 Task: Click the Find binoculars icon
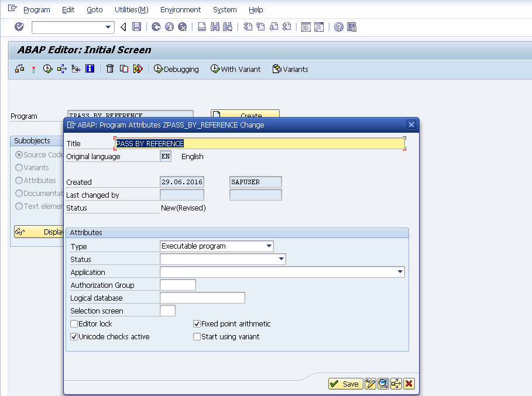pos(214,27)
